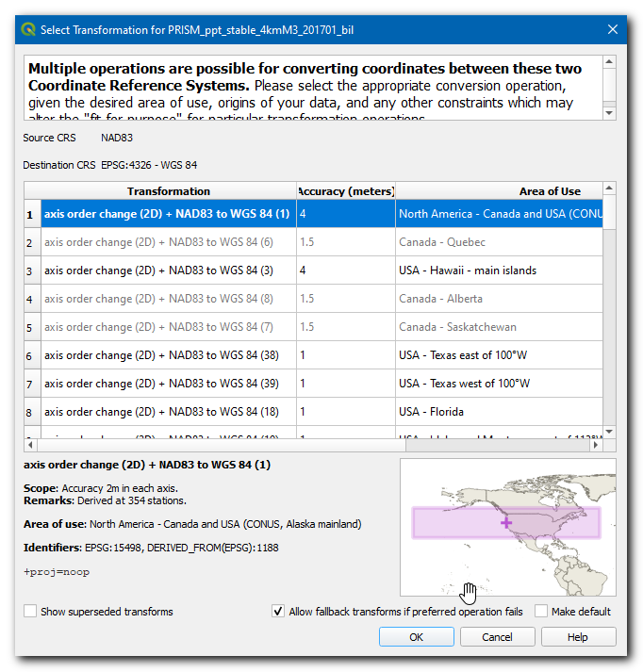Screen dimensions: 643x672
Task: Enable Show superseded transforms checkbox
Action: pyautogui.click(x=31, y=612)
